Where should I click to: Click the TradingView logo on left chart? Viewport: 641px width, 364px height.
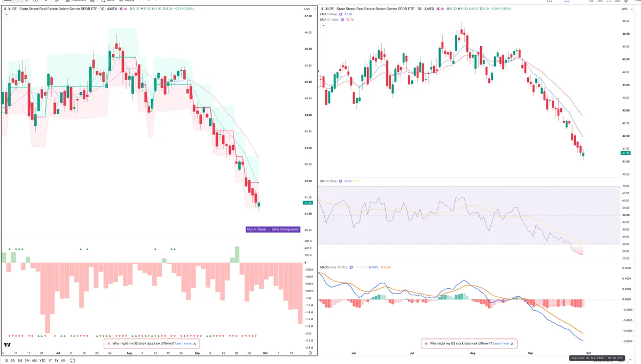coord(7,346)
